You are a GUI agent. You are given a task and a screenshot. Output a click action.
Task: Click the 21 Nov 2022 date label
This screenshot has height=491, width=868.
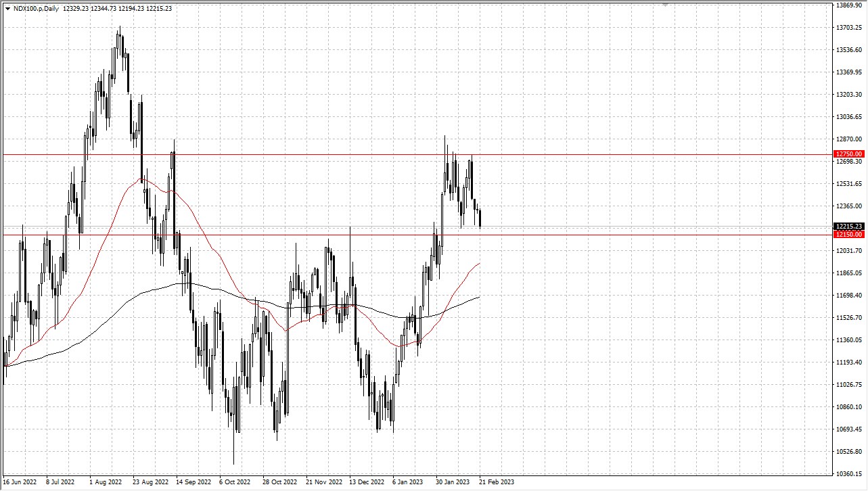[x=323, y=482]
